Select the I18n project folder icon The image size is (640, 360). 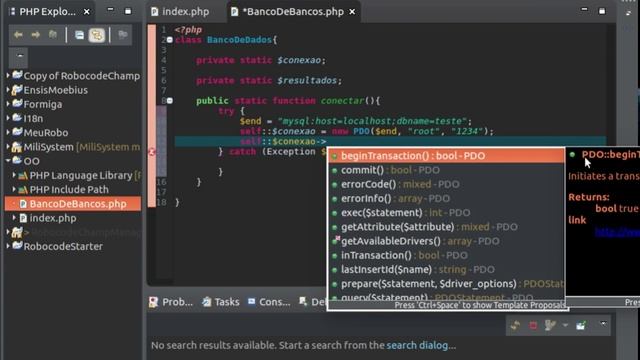pos(17,118)
